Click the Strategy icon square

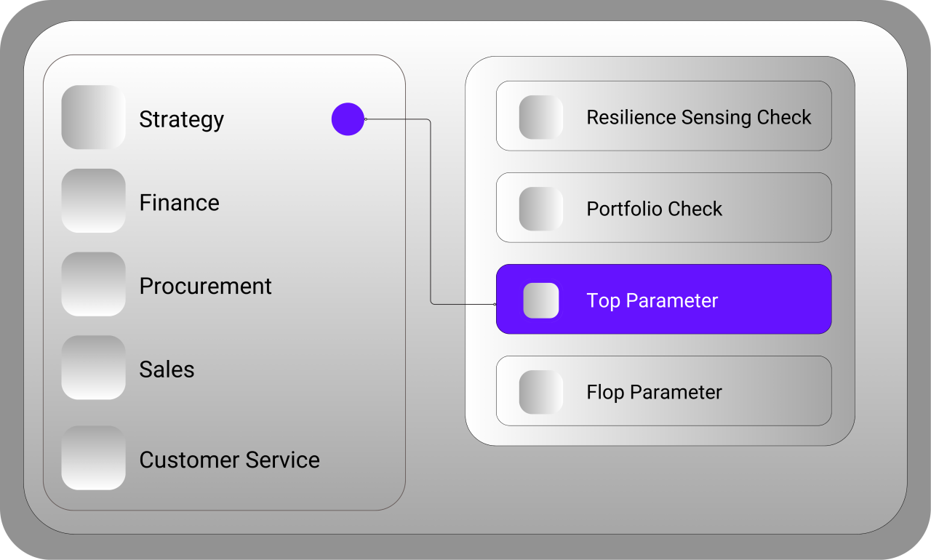(93, 117)
